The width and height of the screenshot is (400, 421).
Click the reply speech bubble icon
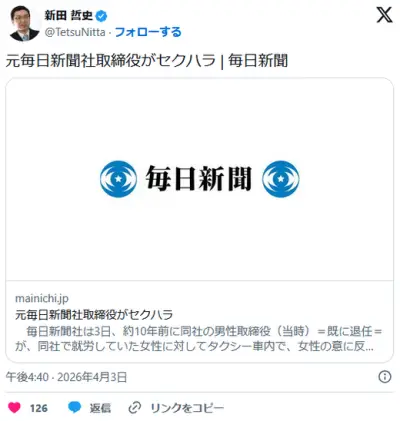tap(74, 408)
